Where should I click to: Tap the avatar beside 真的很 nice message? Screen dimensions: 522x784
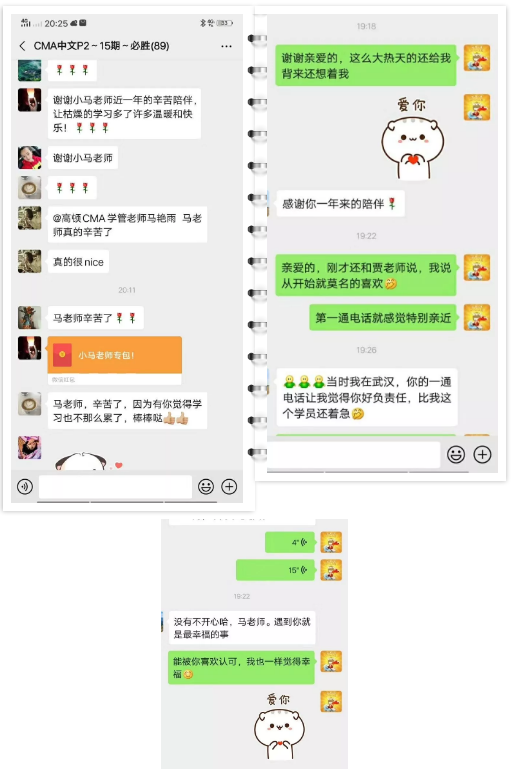point(30,262)
